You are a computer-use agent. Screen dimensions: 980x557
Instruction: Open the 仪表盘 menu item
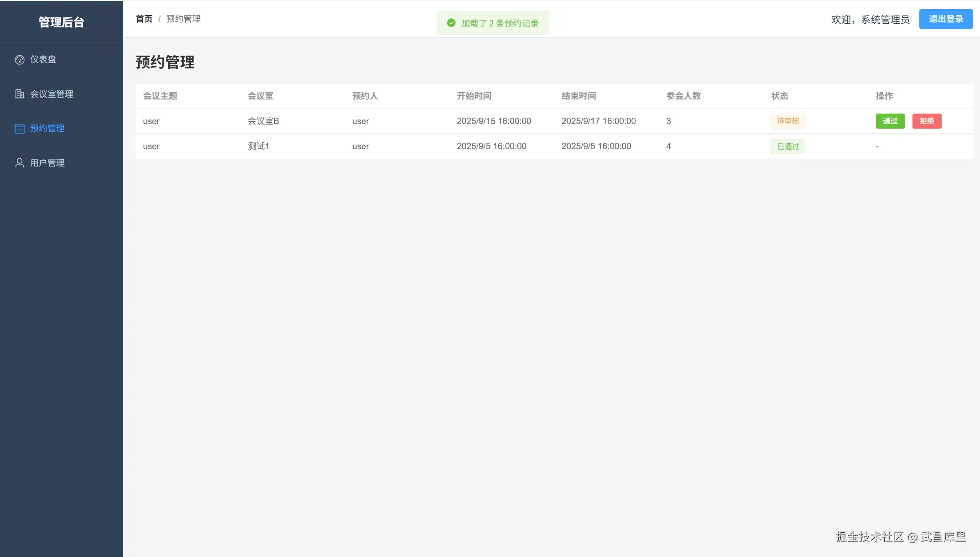tap(43, 60)
